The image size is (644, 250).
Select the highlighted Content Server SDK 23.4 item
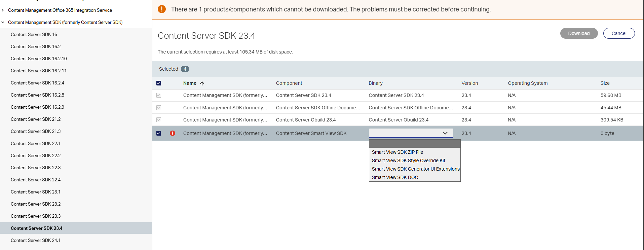[76, 228]
